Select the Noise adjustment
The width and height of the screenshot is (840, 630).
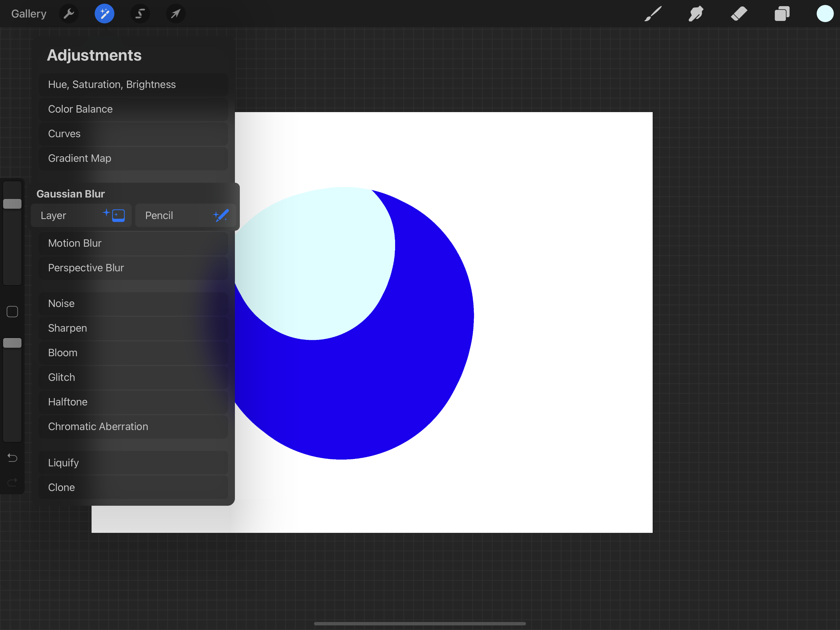coord(133,304)
